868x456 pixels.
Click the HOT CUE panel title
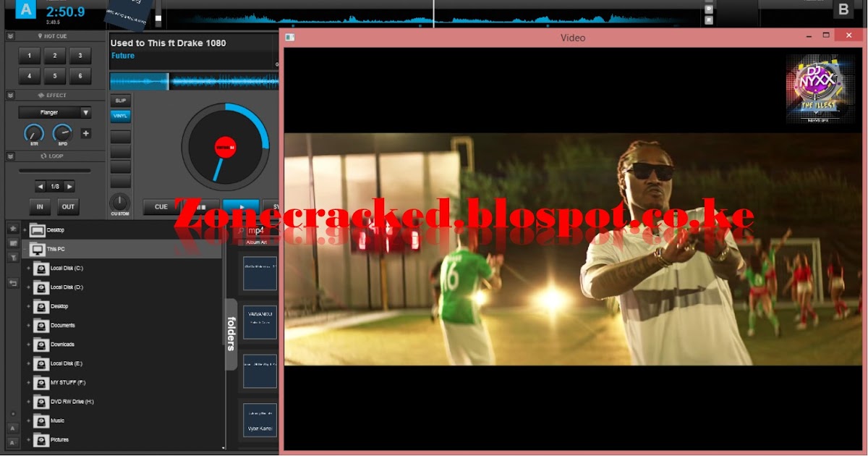55,35
